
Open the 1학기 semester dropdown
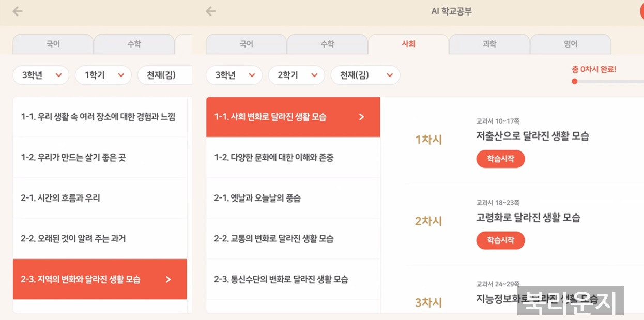(x=103, y=75)
